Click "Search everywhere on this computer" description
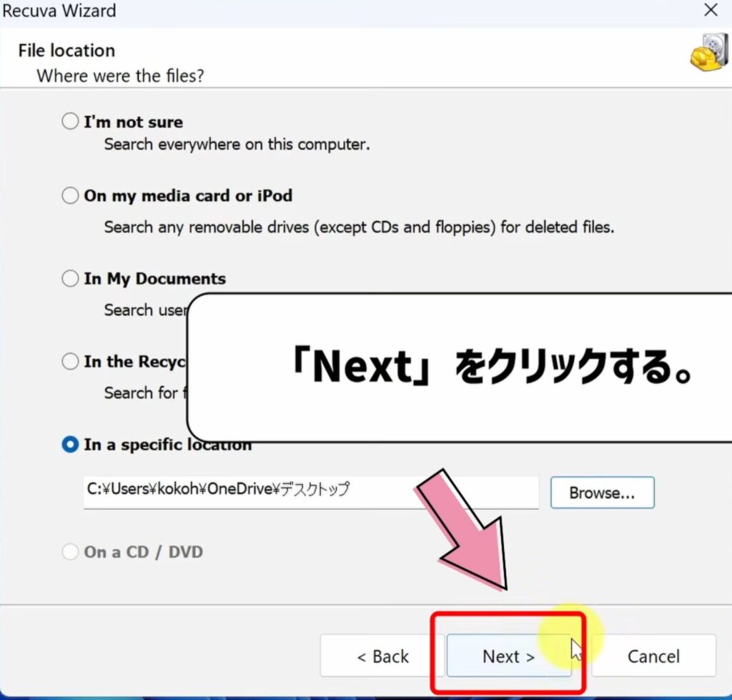The height and width of the screenshot is (700, 732). 235,144
